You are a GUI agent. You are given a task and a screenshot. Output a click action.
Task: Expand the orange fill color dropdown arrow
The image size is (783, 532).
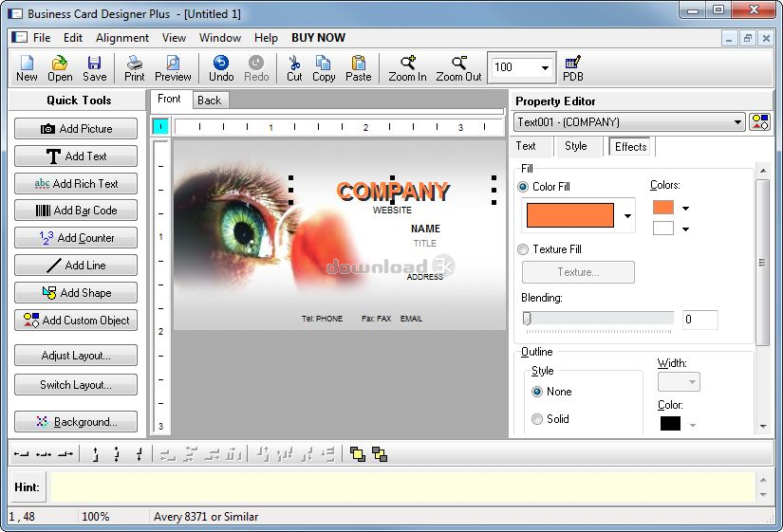tap(627, 216)
